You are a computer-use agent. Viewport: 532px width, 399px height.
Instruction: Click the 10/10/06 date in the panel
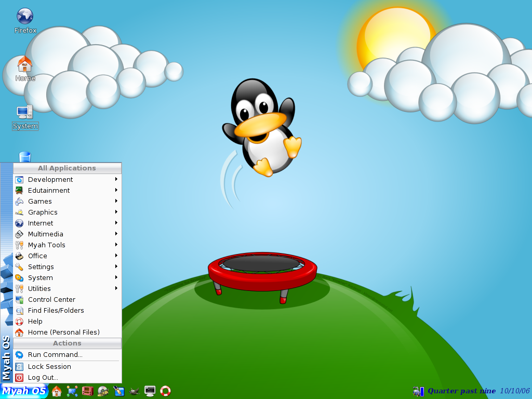pyautogui.click(x=515, y=391)
